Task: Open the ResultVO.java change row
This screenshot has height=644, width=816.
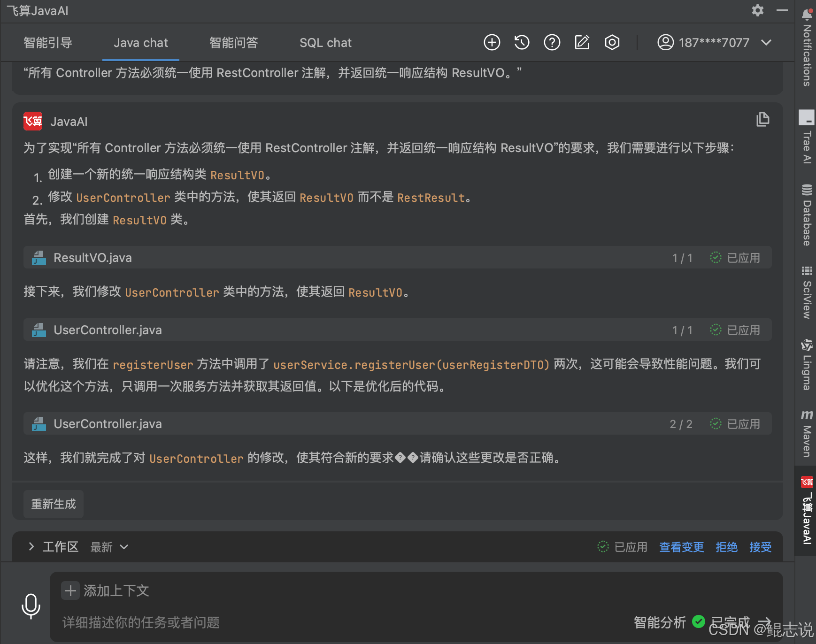Action: (397, 258)
